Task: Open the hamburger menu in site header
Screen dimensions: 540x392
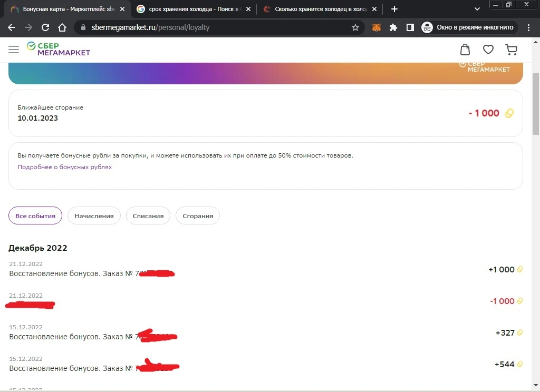Action: pyautogui.click(x=14, y=50)
